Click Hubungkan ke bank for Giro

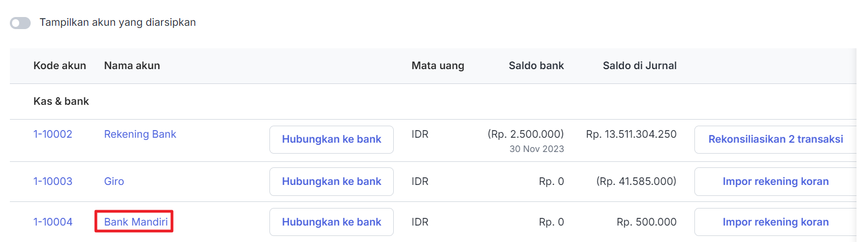coord(331,182)
